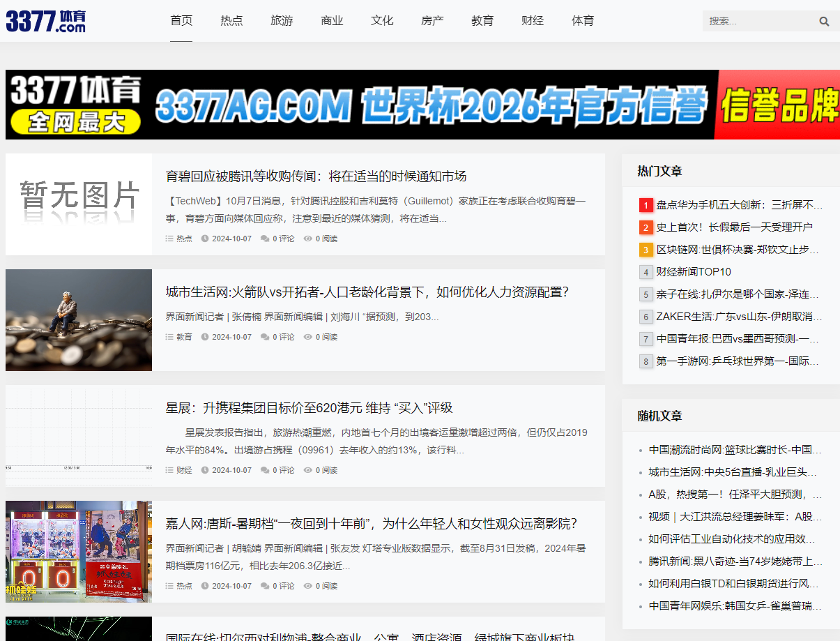Click the clock date icon on 嘉人网 article
This screenshot has height=641, width=840.
point(205,586)
